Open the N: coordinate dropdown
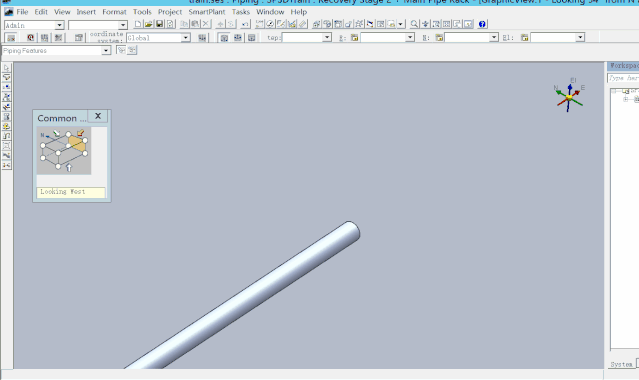This screenshot has width=639, height=380. click(494, 38)
